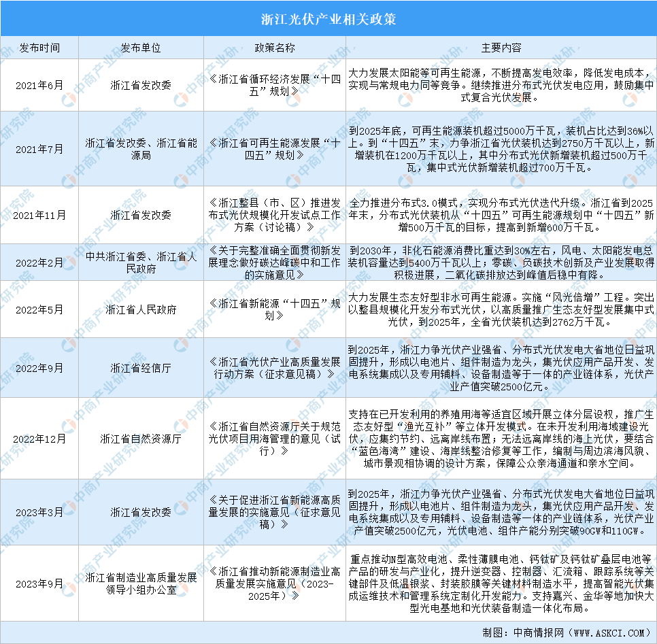
Task: Select the 主要内容 cell in the 2022年9月 row
Action: tap(501, 368)
